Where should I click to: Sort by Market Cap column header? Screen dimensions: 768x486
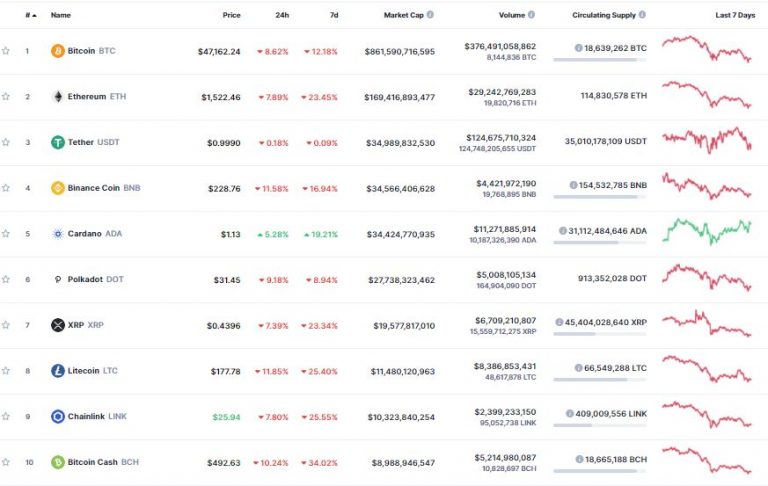pyautogui.click(x=404, y=15)
